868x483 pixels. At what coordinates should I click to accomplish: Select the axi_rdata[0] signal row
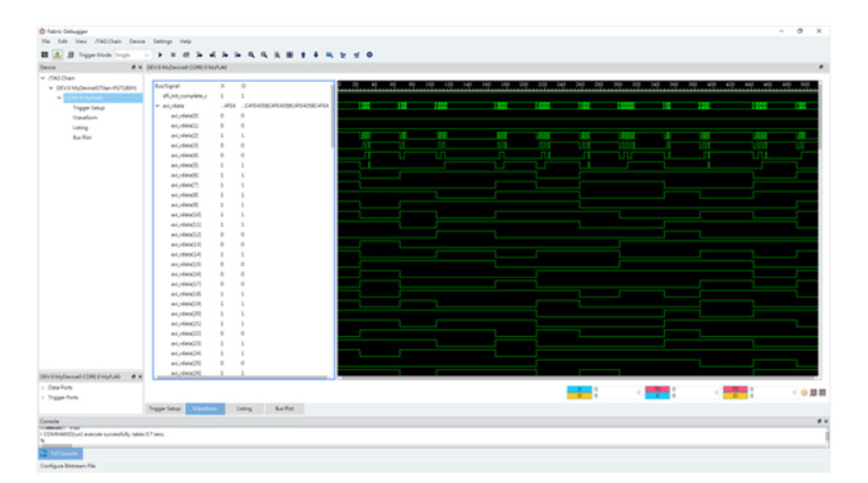(x=243, y=116)
